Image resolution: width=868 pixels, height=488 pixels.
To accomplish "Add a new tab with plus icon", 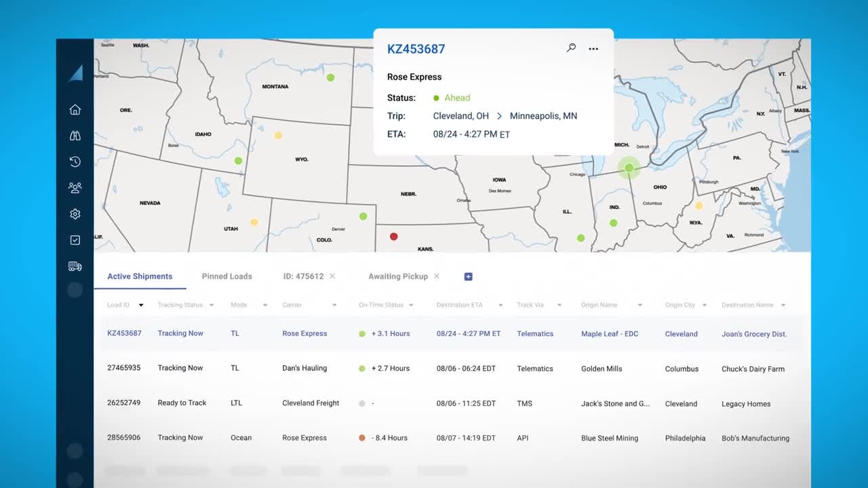I will [x=468, y=277].
